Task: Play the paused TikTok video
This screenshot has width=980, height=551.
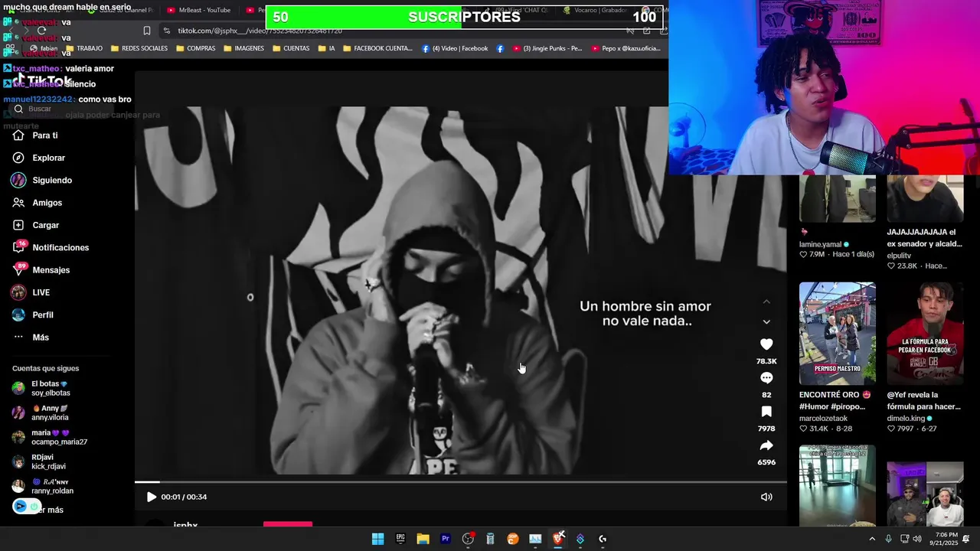Action: click(x=151, y=497)
